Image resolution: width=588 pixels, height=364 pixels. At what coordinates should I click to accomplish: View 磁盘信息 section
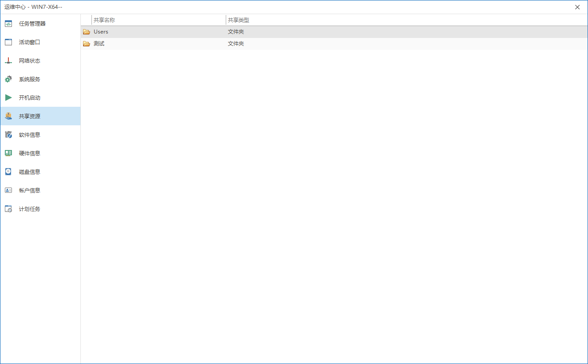point(40,172)
